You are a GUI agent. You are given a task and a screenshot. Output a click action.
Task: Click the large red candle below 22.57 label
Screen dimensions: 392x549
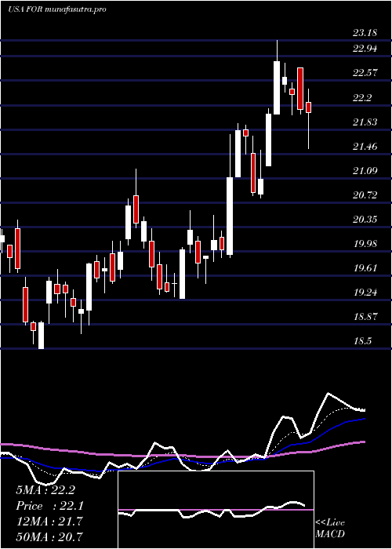(300, 89)
